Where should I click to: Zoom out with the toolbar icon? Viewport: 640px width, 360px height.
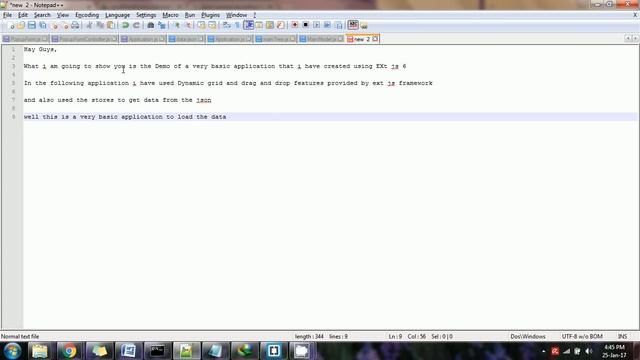[188, 25]
